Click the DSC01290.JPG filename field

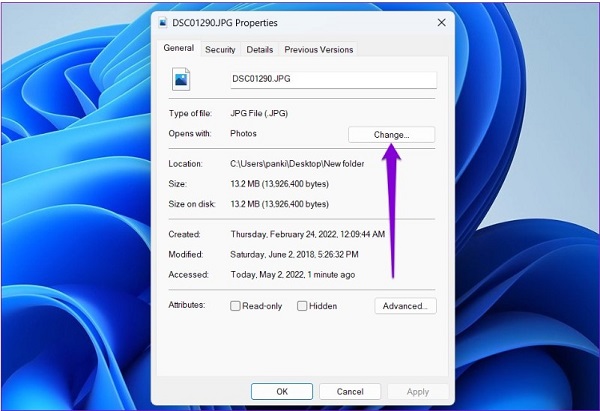333,80
